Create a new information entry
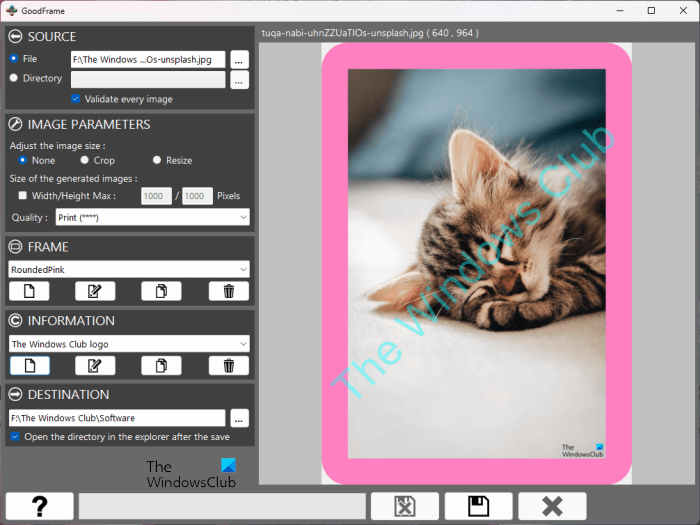 (29, 366)
